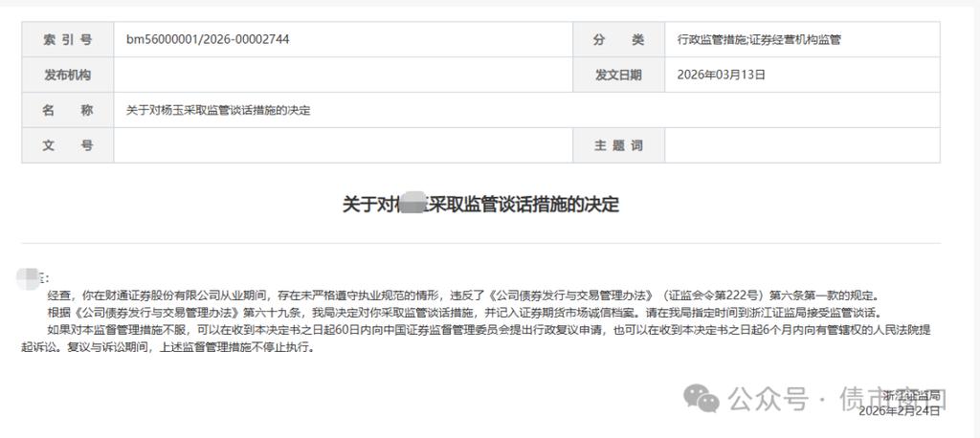Viewport: 980px width, 438px height.
Task: Select the date 2026年03月13日
Action: [x=722, y=75]
